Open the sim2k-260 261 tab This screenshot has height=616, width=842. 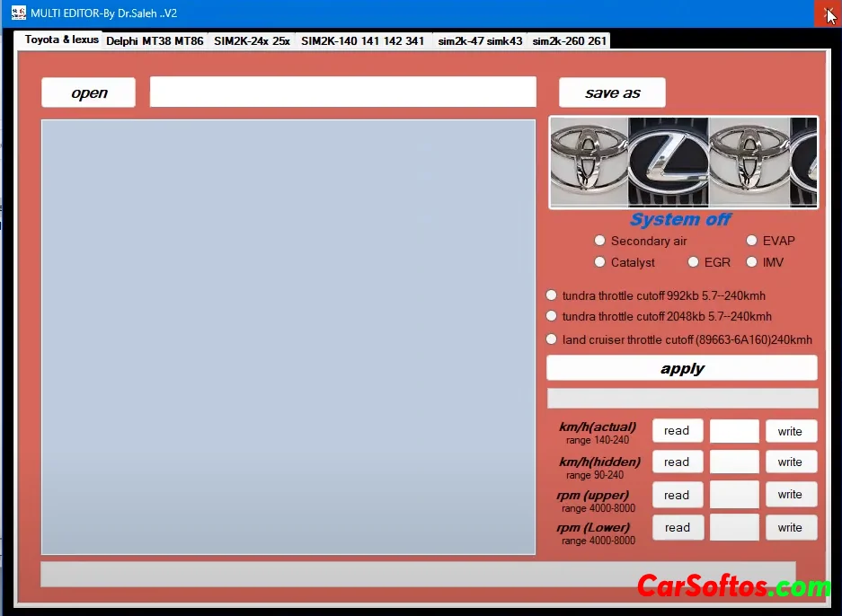coord(569,41)
